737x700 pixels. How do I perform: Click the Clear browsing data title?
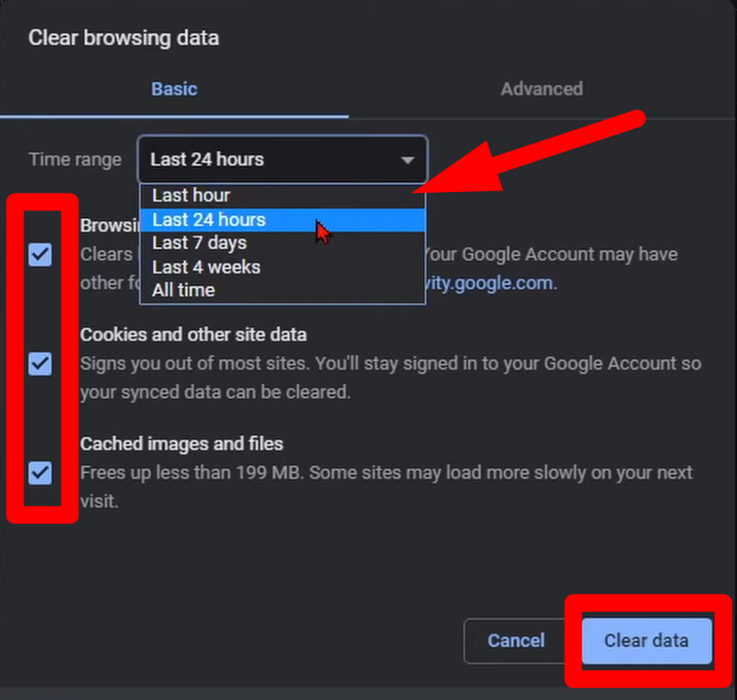[x=123, y=37]
